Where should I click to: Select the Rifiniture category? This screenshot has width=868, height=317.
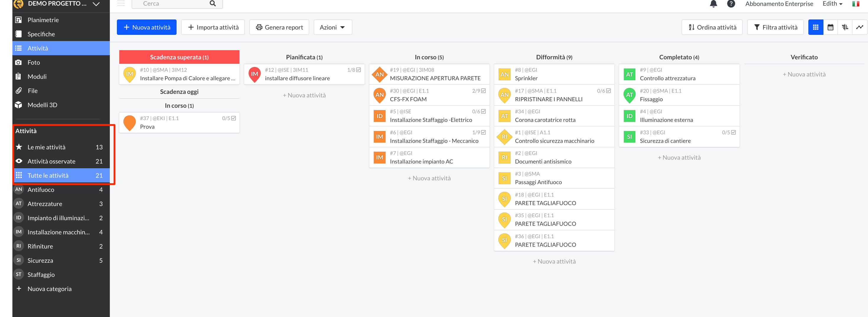[61, 246]
